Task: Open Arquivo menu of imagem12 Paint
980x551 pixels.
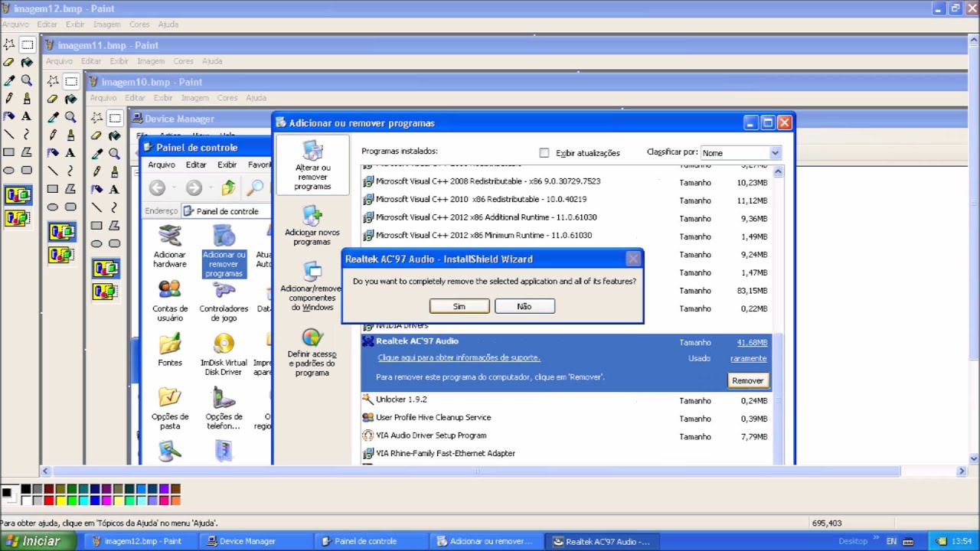Action: click(x=15, y=24)
